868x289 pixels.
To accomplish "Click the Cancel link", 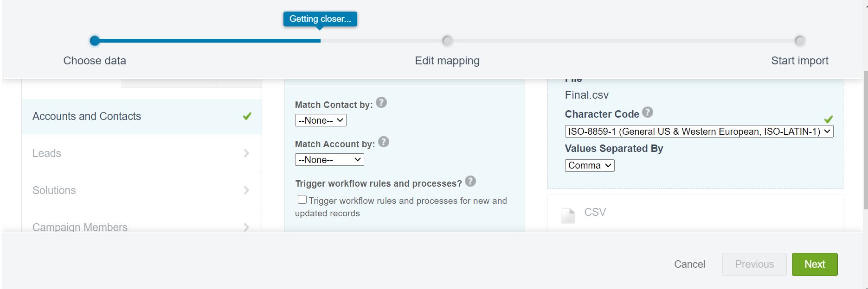I will point(689,264).
